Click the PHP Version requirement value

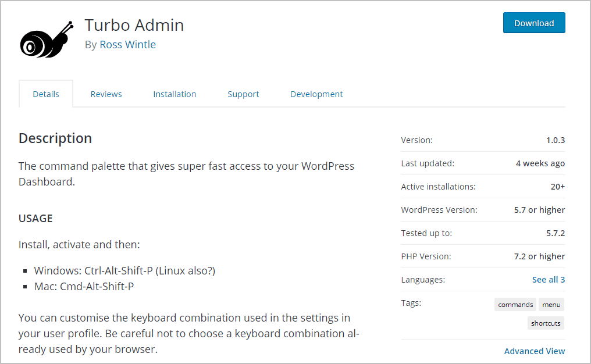[x=540, y=256]
